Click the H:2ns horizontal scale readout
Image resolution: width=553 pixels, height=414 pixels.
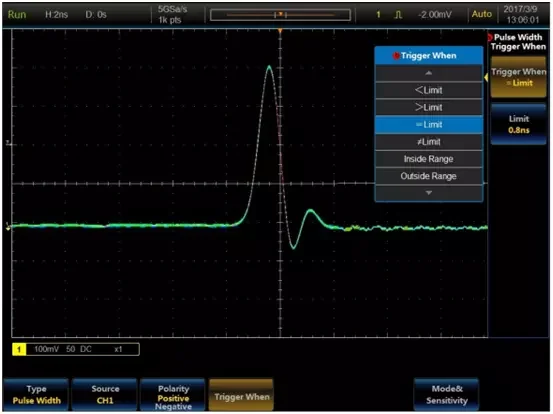tap(56, 14)
